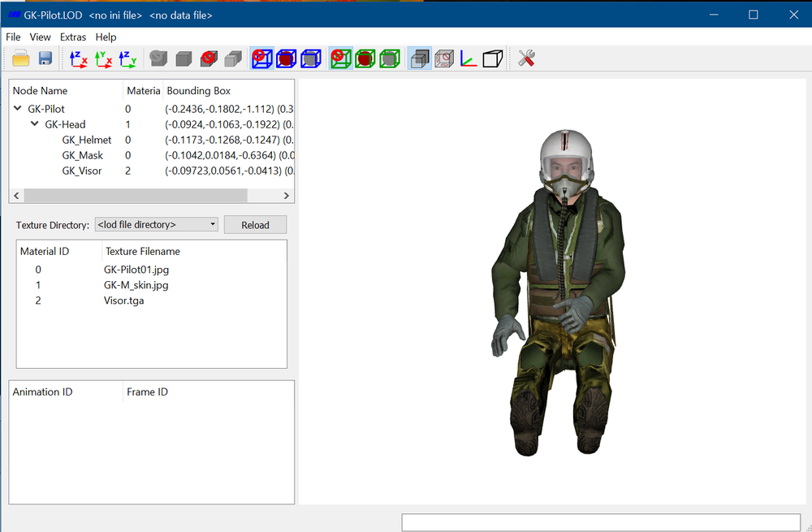Toggle the green box with prohibited sign
Viewport: 812px width, 532px height.
341,58
